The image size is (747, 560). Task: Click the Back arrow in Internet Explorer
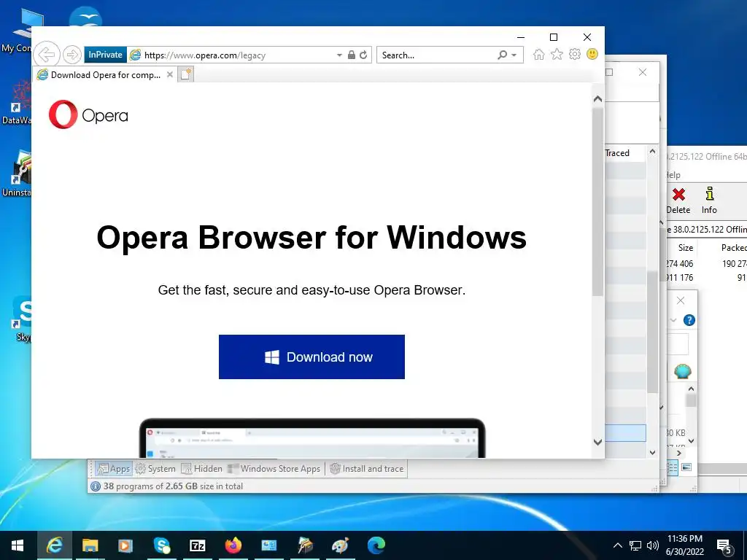(x=47, y=55)
